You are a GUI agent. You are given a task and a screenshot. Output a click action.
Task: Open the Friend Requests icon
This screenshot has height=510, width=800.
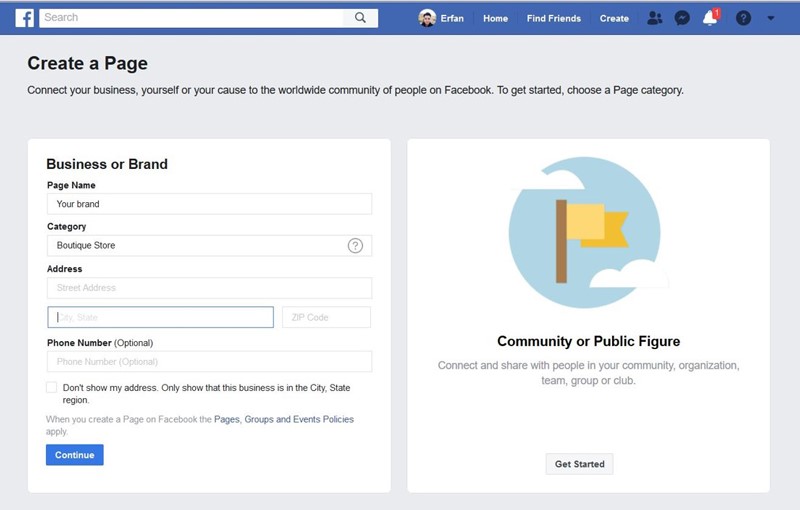tap(654, 18)
